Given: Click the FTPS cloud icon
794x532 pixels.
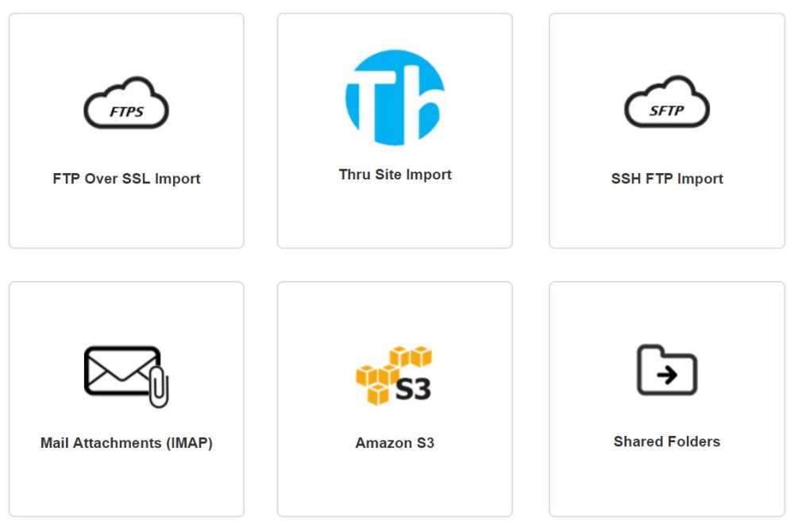Looking at the screenshot, I should [x=126, y=102].
